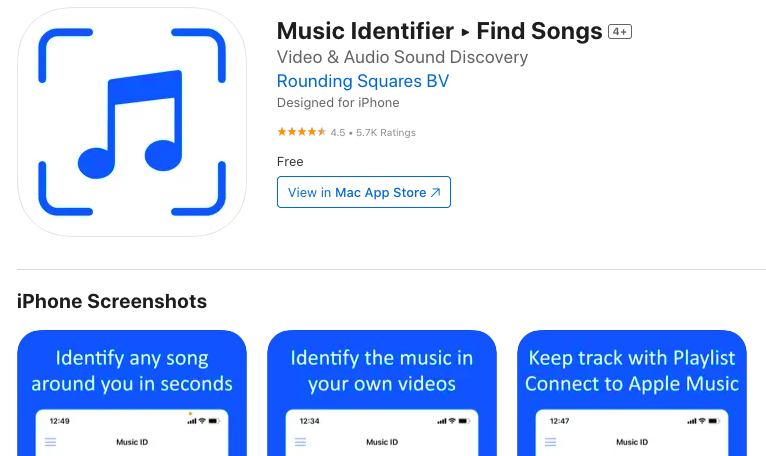Click the 12:49 clock in first screenshot
Screen dimensions: 766x456
(x=60, y=421)
